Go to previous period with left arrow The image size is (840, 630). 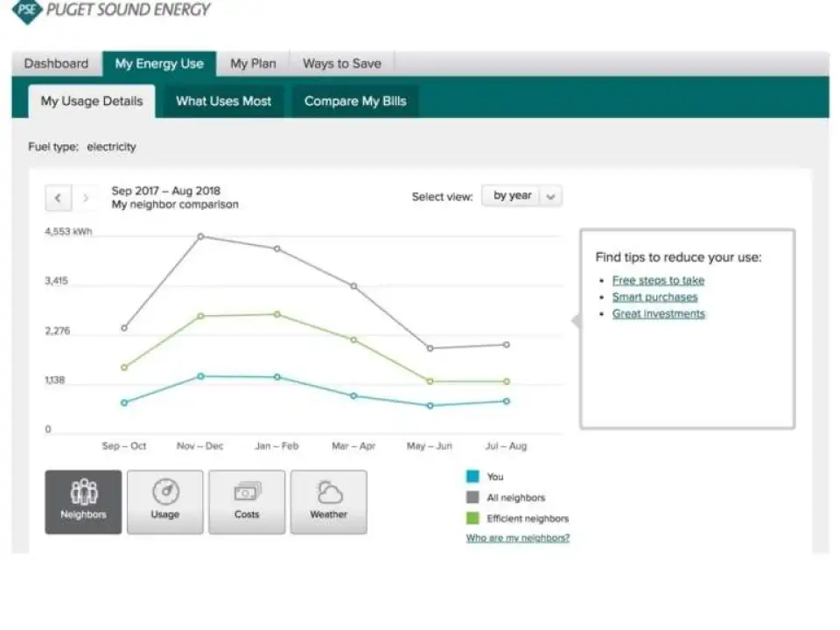58,198
